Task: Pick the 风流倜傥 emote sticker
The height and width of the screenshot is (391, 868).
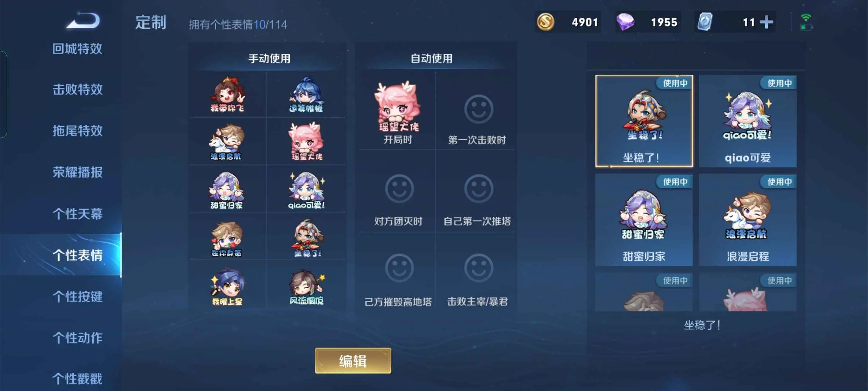Action: coord(307,287)
